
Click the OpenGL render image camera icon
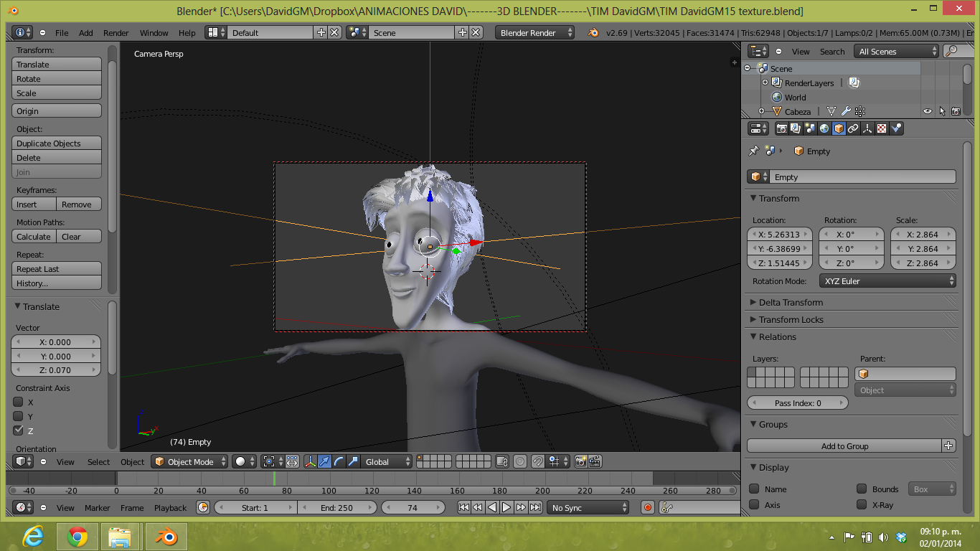click(x=580, y=461)
